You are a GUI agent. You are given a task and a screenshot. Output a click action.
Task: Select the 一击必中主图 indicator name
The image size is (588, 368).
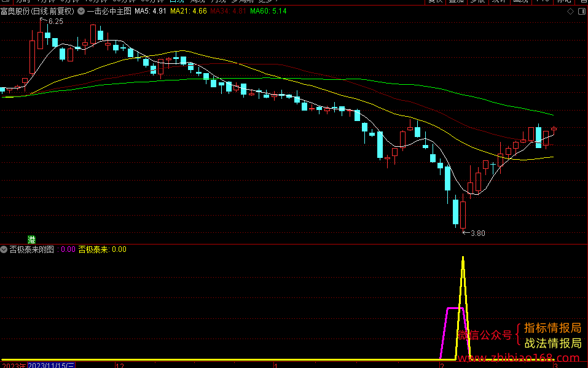pyautogui.click(x=109, y=11)
